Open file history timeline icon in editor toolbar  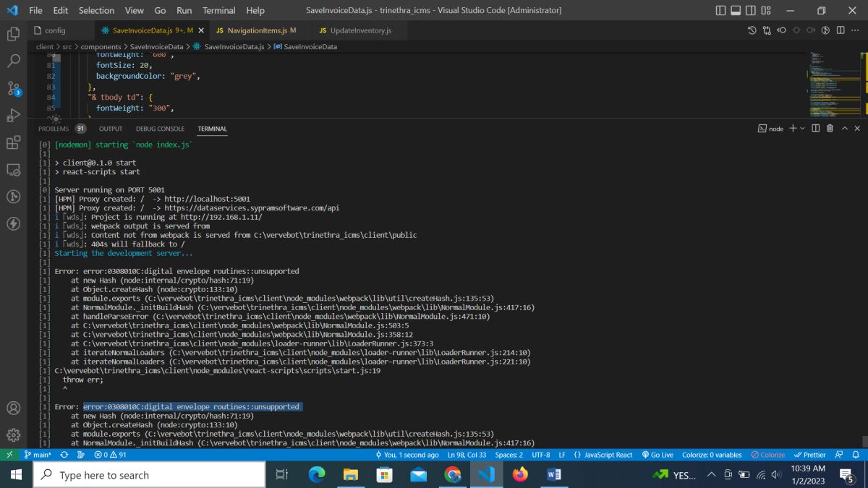(752, 30)
